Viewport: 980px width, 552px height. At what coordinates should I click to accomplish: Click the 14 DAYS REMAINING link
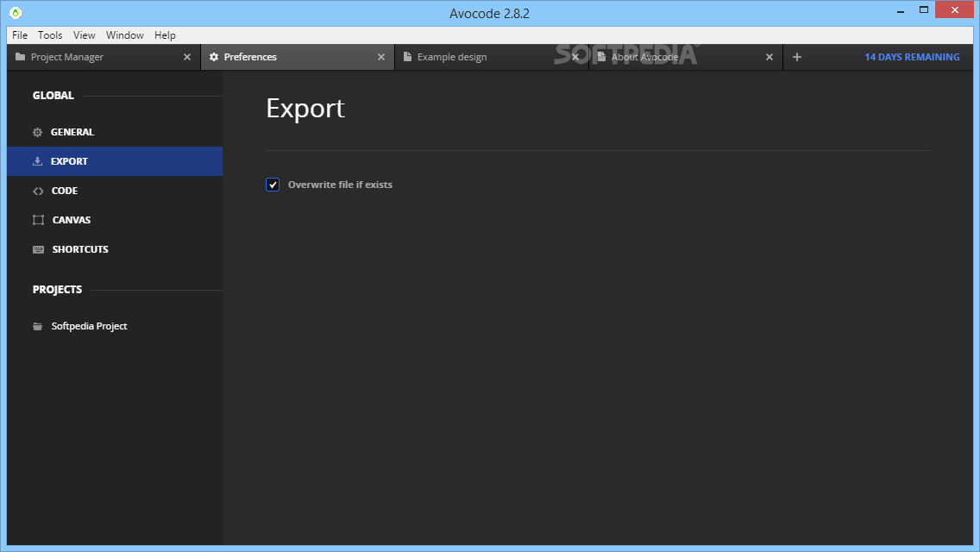(x=912, y=57)
